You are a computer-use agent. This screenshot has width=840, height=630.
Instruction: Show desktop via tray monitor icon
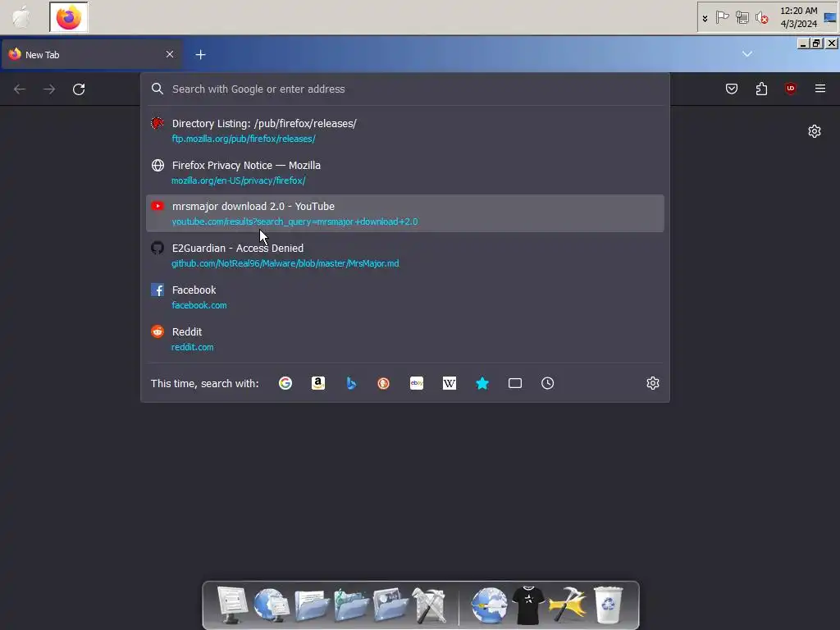(x=830, y=18)
